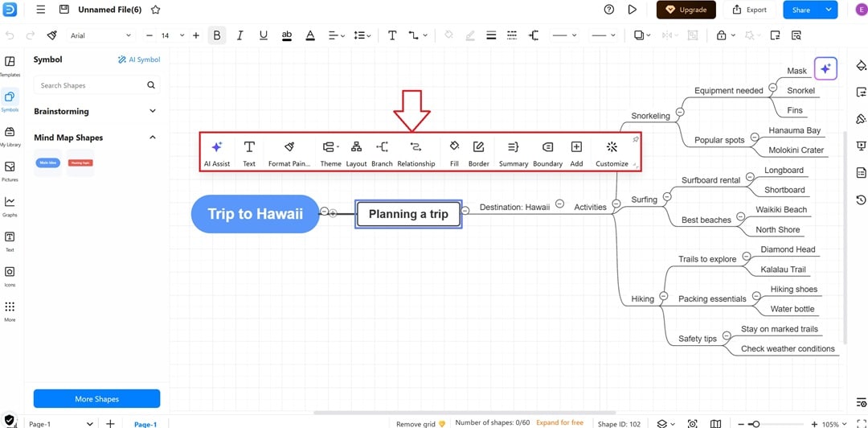Add a Boundary around topic
The height and width of the screenshot is (428, 868).
[x=547, y=154]
